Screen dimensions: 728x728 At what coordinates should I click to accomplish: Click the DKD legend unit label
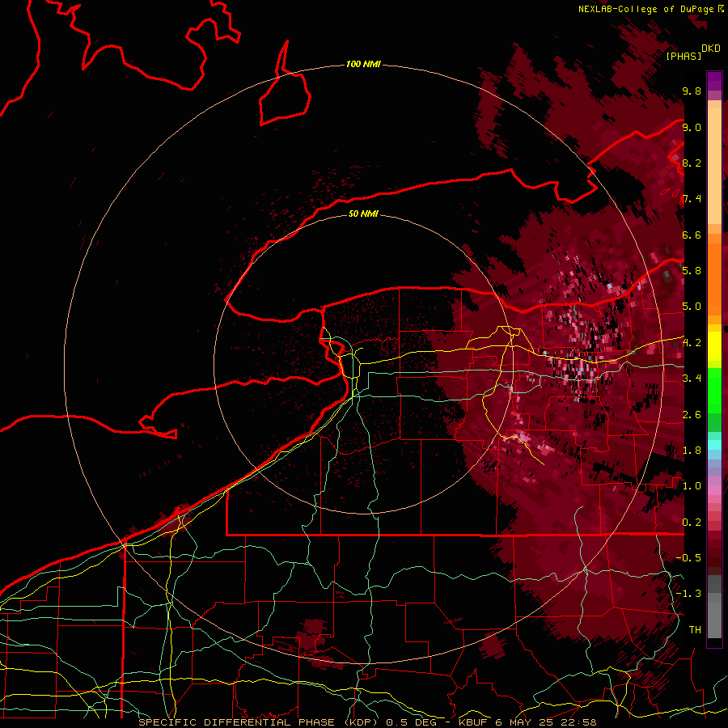[711, 49]
